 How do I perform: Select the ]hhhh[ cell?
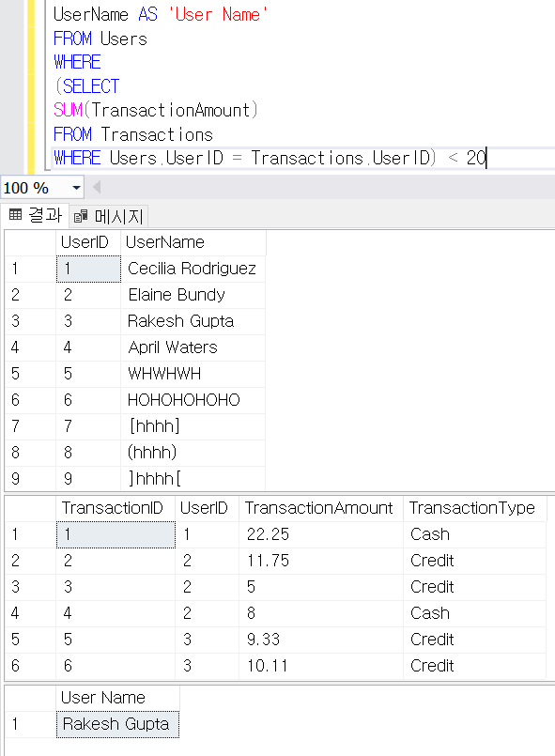click(x=193, y=478)
